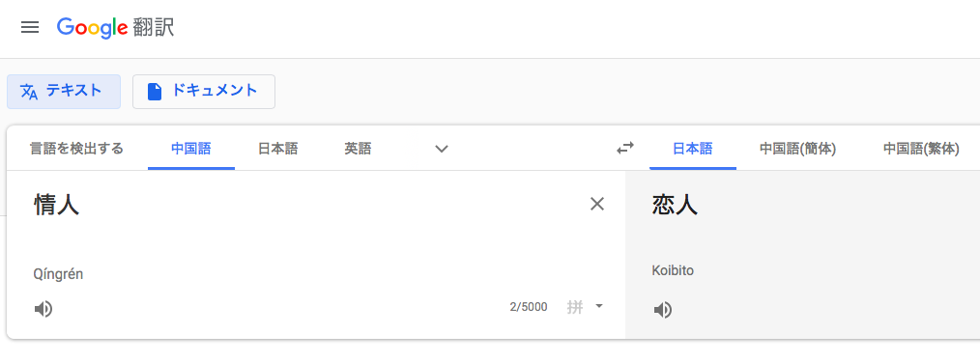
Task: Switch target to 中国語(繁体)
Action: coord(921,149)
